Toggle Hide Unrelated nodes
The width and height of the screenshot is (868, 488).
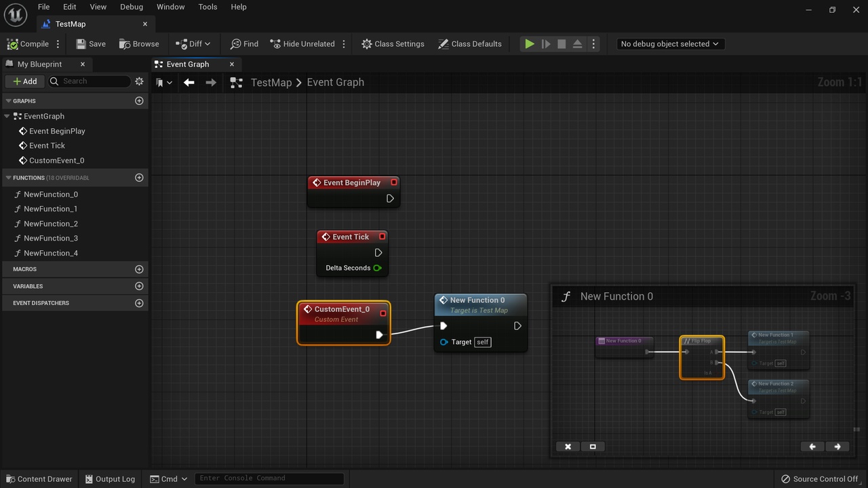click(302, 43)
